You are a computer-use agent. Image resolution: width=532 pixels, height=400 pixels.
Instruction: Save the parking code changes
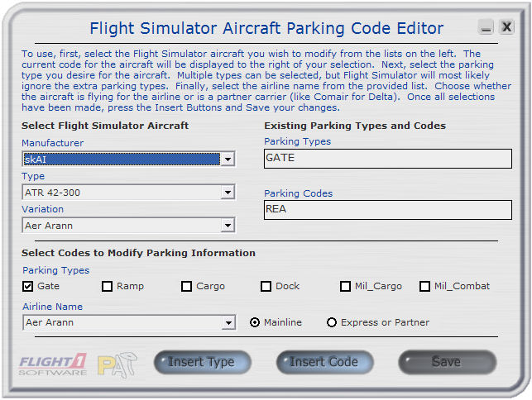pos(447,362)
